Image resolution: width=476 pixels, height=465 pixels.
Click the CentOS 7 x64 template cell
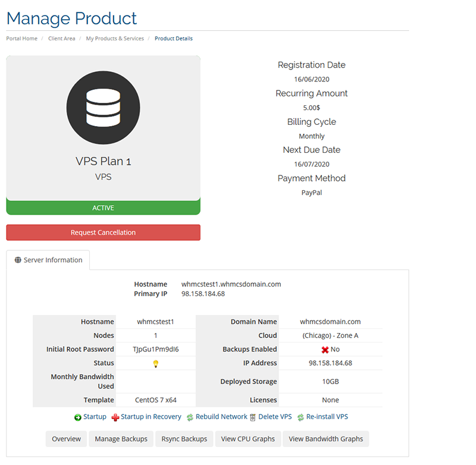156,400
